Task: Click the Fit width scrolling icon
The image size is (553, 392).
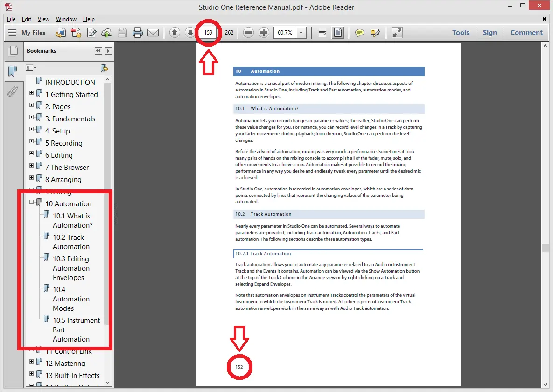Action: [x=322, y=33]
